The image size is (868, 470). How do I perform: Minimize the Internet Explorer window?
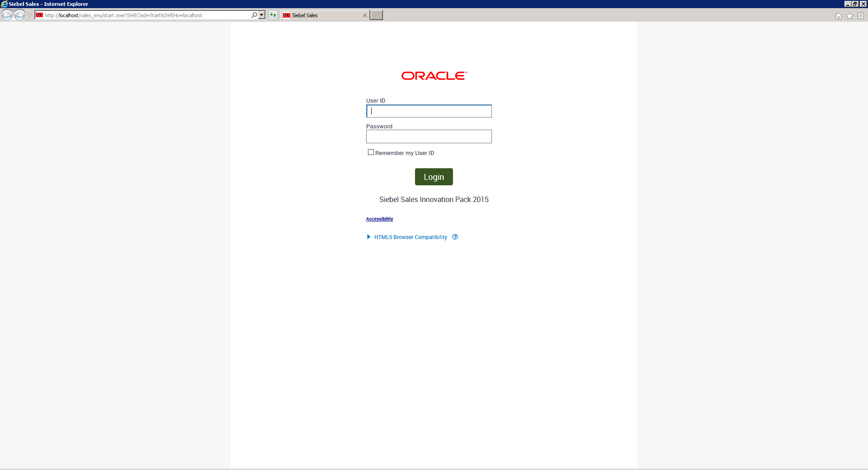(x=848, y=4)
